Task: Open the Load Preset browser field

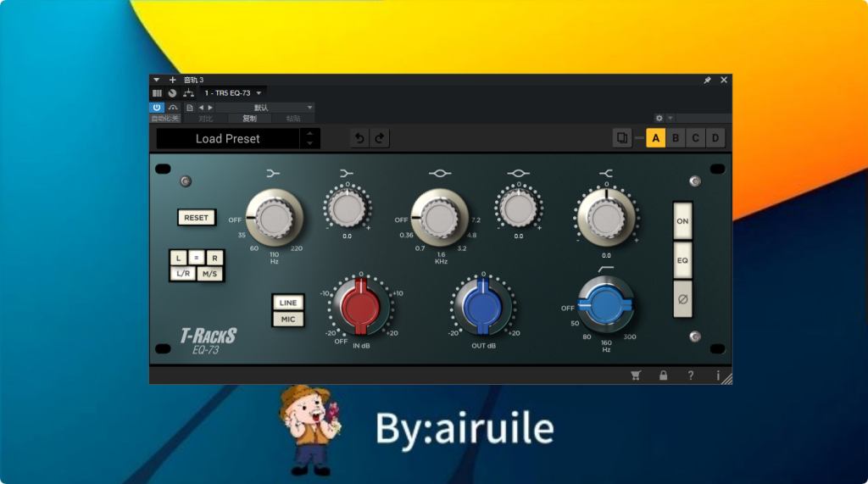Action: point(227,138)
